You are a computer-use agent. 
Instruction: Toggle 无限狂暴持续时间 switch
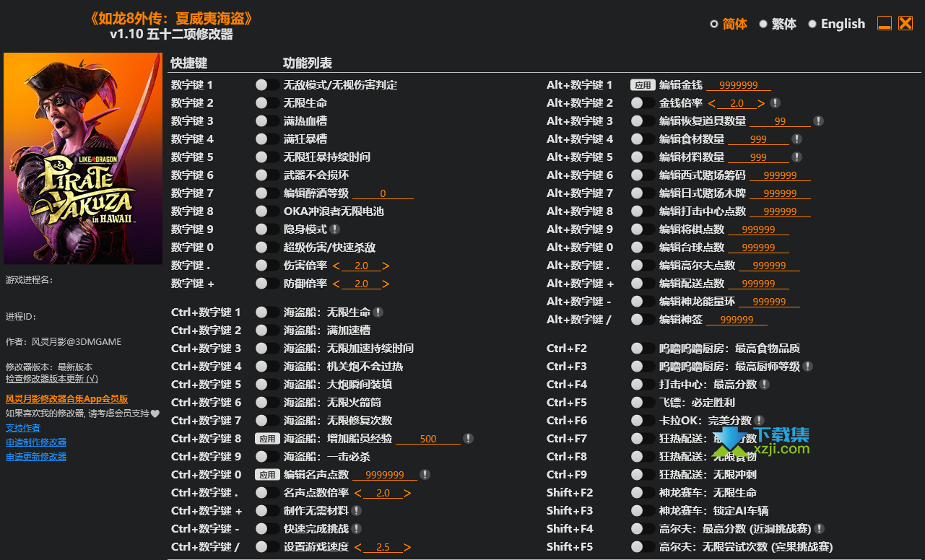click(x=267, y=157)
